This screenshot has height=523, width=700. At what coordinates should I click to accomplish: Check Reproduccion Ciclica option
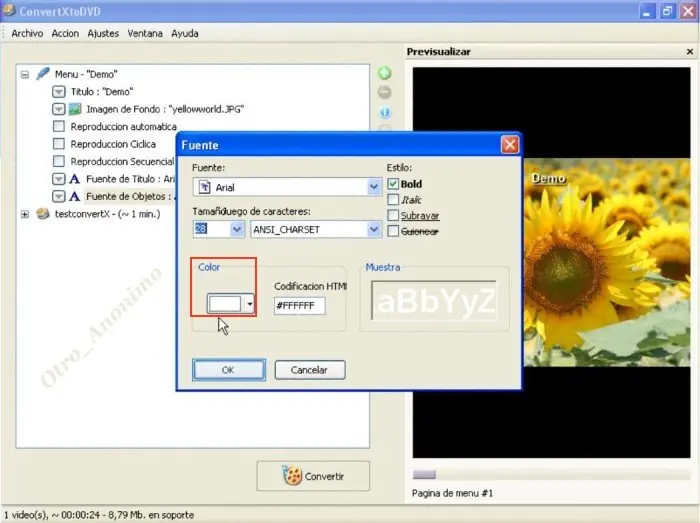(x=58, y=144)
